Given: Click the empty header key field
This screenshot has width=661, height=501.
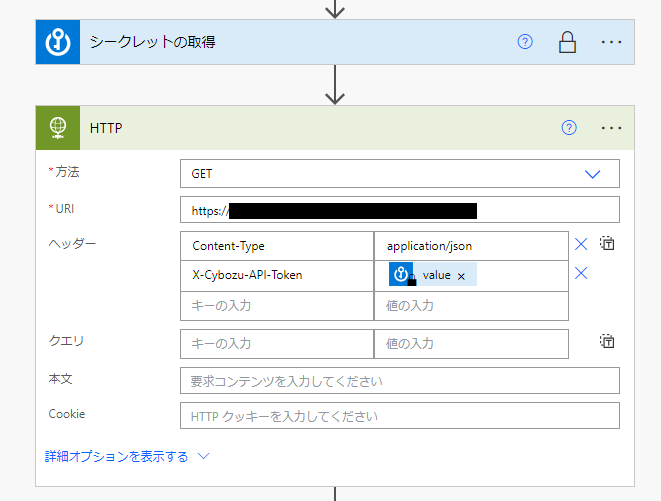Looking at the screenshot, I should (277, 305).
